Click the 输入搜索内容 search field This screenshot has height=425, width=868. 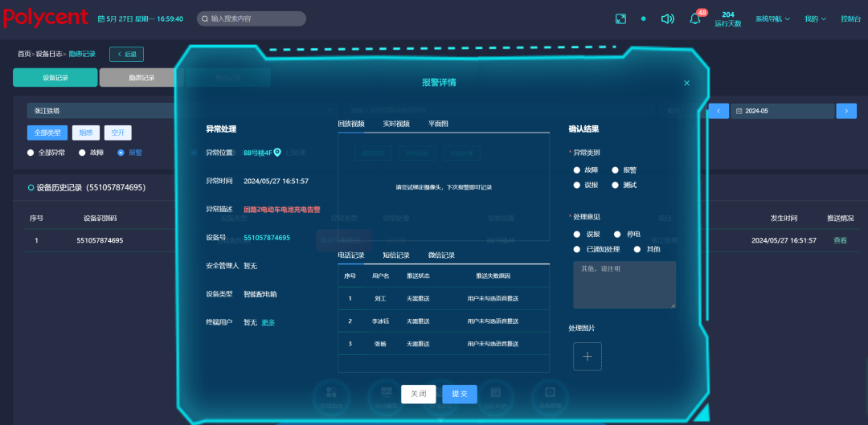pyautogui.click(x=252, y=18)
